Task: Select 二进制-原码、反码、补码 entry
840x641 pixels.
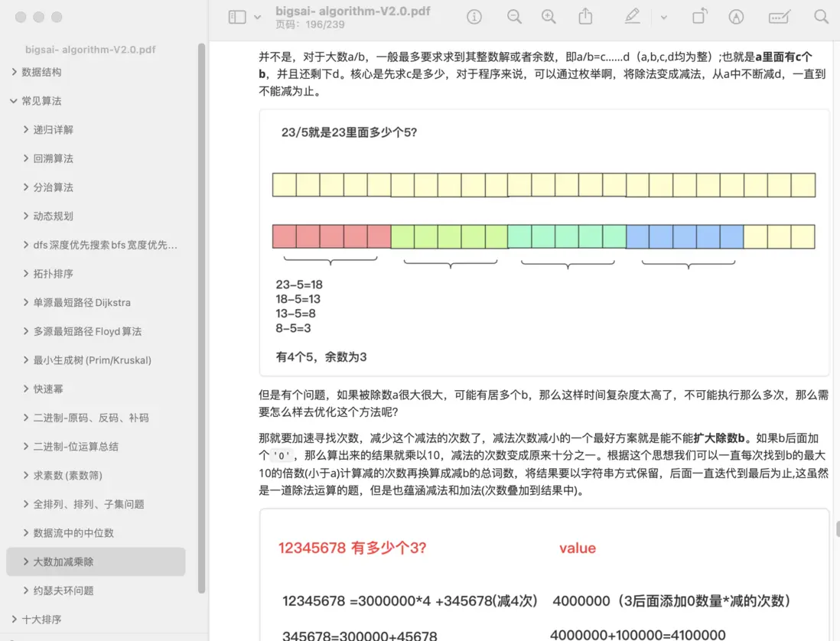Action: (91, 418)
